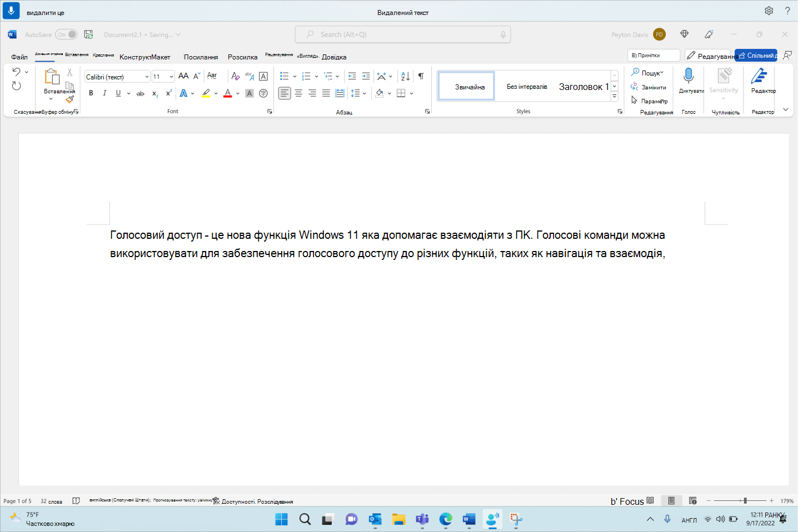Click the Format Painter brush icon
The image size is (798, 532).
[x=69, y=99]
